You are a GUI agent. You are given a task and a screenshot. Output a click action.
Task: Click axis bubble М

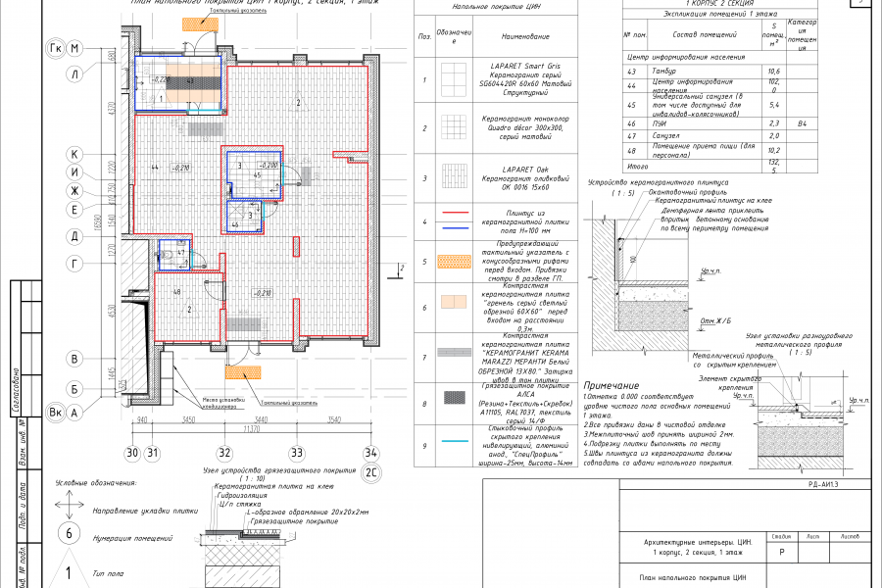tap(74, 48)
